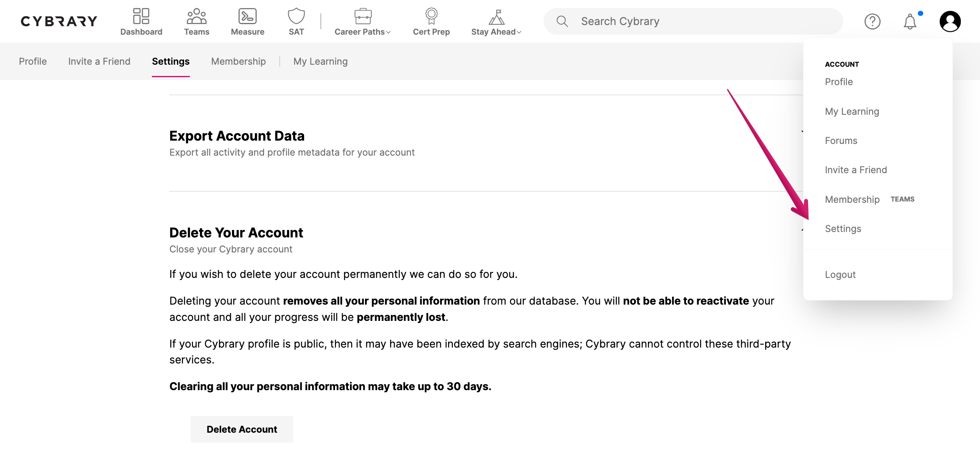Switch to the Membership tab
Viewport: 980px width, 469px height.
point(238,61)
